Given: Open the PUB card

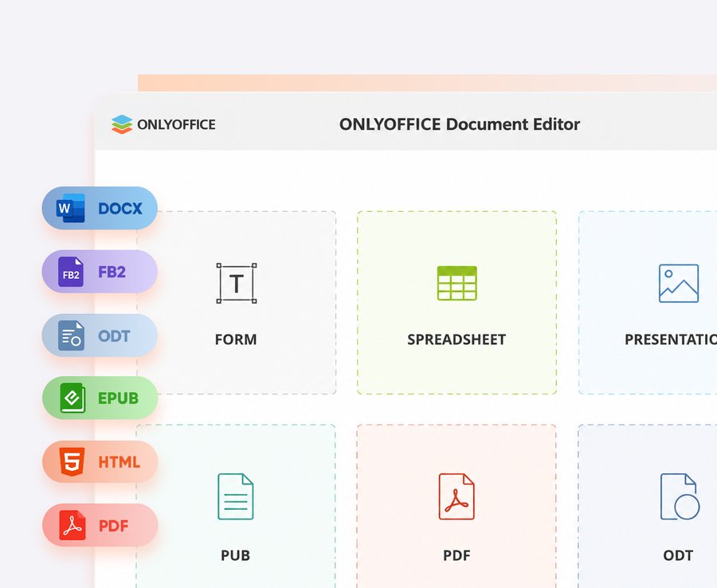Looking at the screenshot, I should (x=236, y=506).
